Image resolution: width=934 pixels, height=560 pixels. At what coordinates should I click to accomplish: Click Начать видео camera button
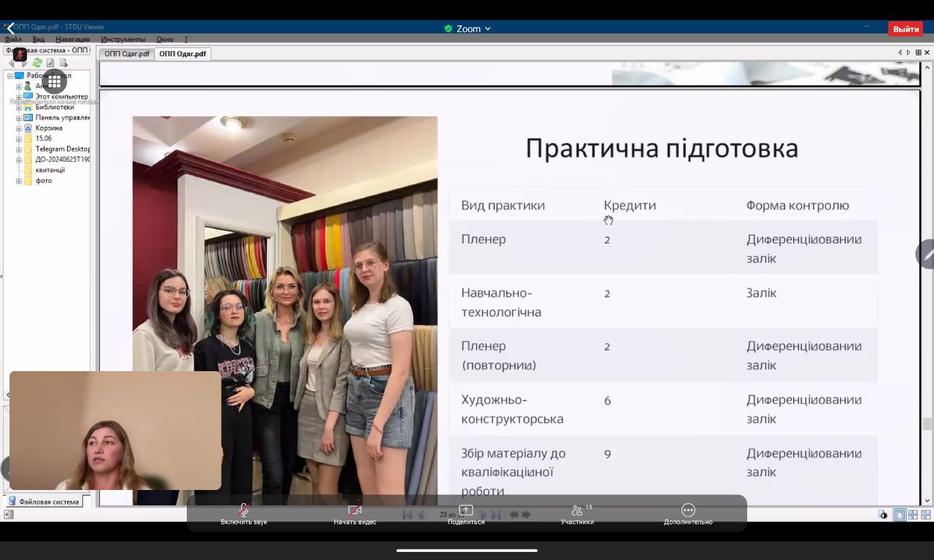click(355, 514)
